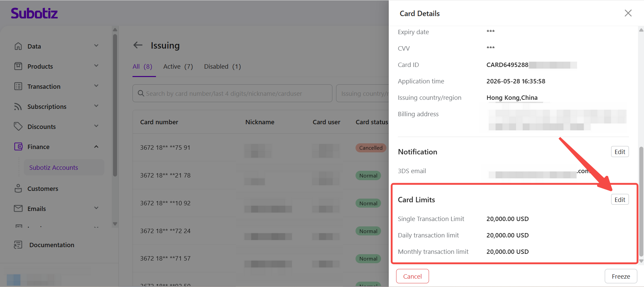
Task: Click card row 3672 18** **72 24
Action: click(261, 231)
